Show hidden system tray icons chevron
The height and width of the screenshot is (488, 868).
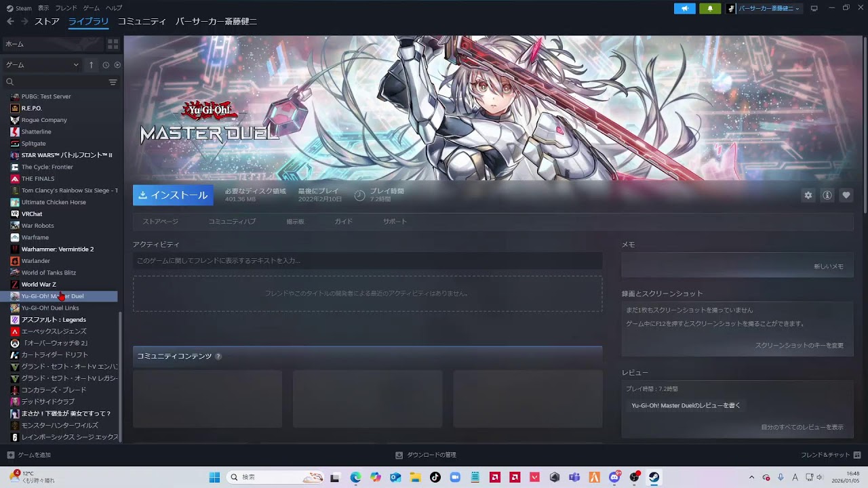point(751,477)
